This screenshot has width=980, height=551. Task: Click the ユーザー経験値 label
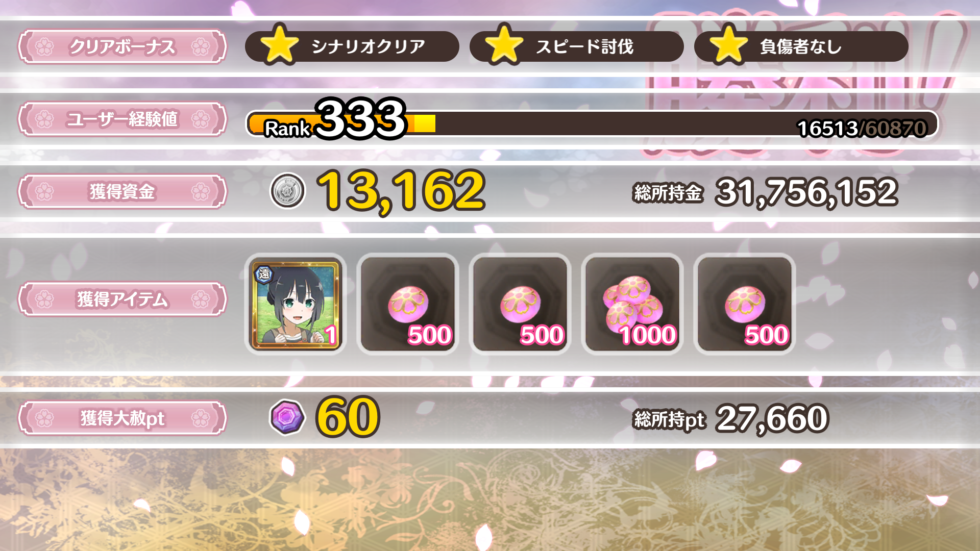122,119
